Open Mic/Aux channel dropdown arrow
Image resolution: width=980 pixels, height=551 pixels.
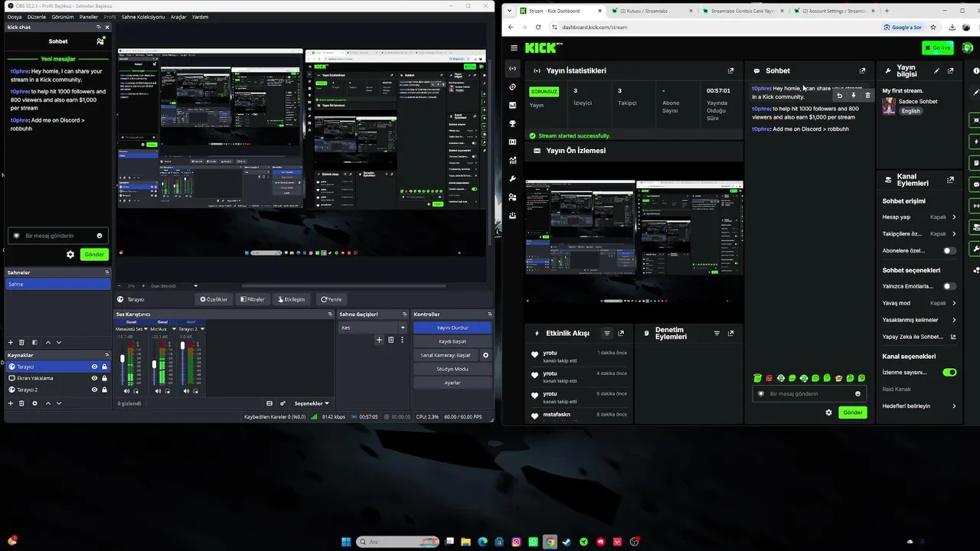tap(175, 329)
